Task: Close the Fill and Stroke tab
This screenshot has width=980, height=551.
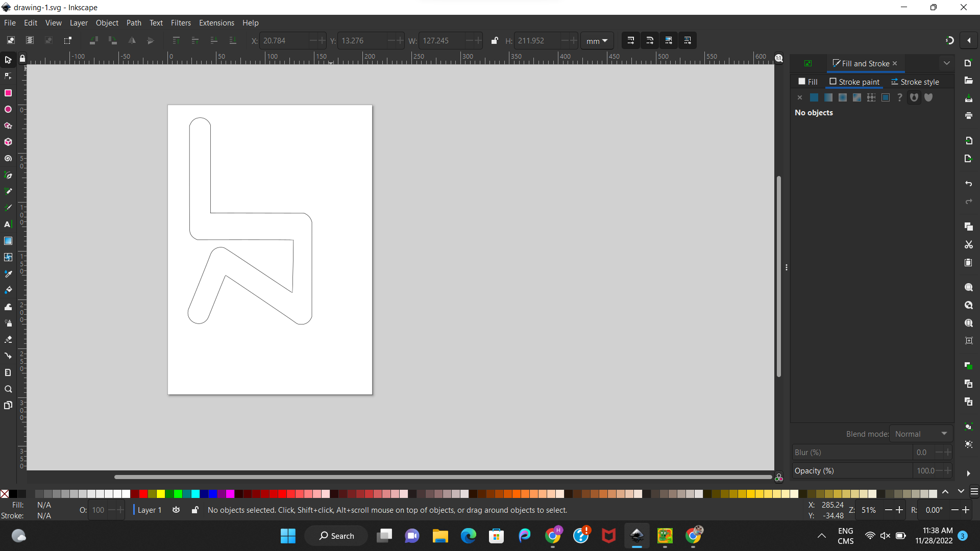Action: 895,63
